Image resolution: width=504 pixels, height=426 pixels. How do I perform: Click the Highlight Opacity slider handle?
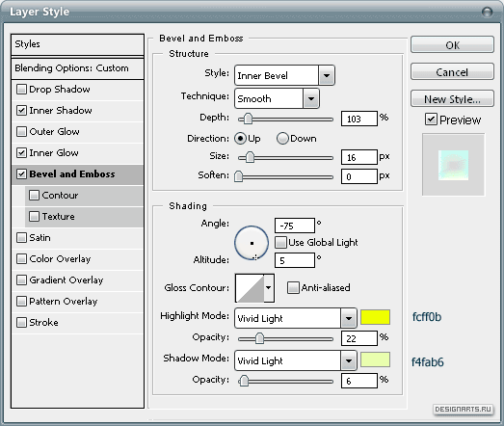pyautogui.click(x=260, y=338)
